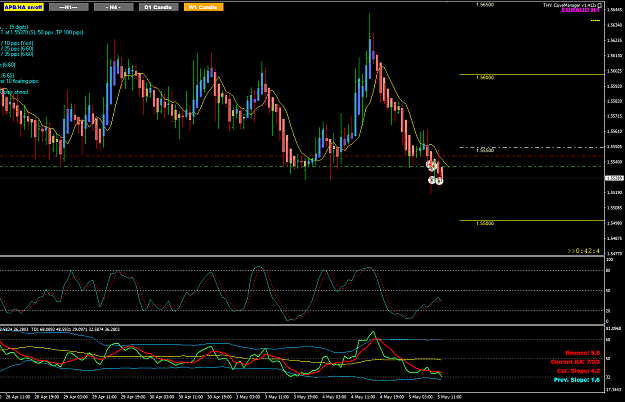625x402 pixels.
Task: Click the 1.55715 price axis label
Action: pos(614,116)
